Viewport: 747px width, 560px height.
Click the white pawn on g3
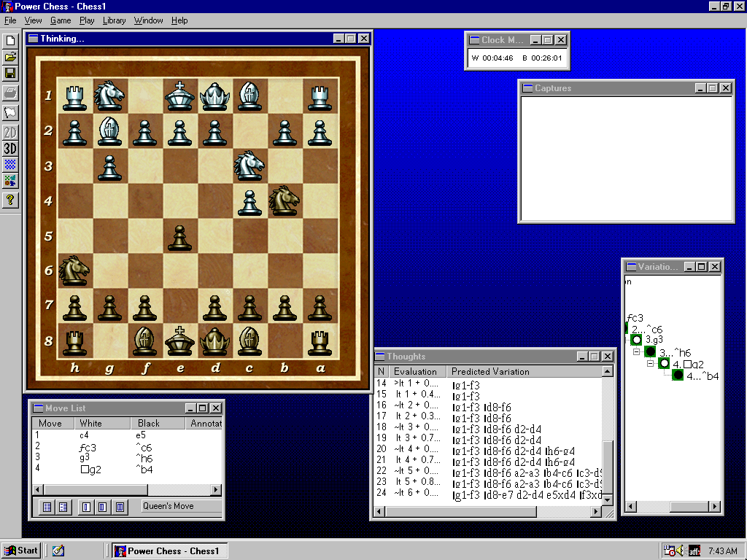click(109, 167)
